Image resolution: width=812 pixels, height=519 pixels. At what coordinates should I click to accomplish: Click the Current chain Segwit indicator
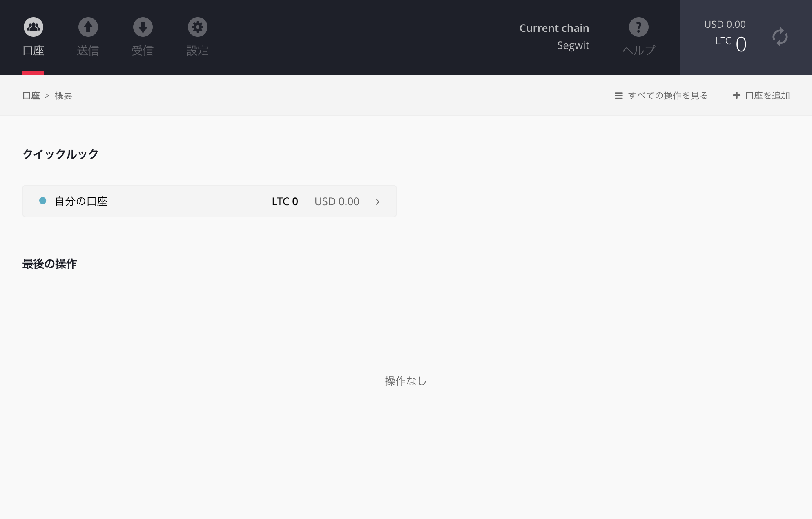click(x=554, y=37)
